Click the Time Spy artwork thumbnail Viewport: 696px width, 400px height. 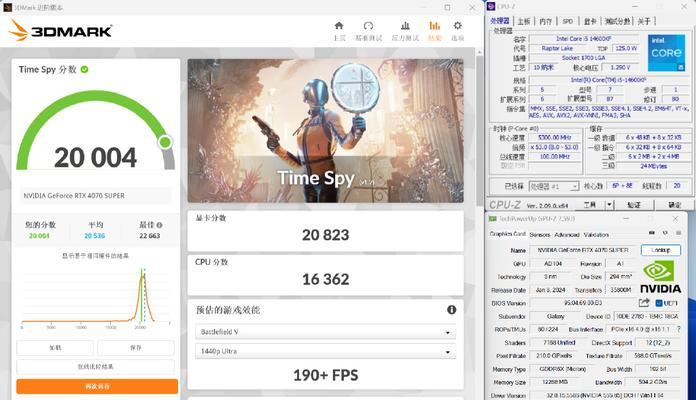coord(325,131)
